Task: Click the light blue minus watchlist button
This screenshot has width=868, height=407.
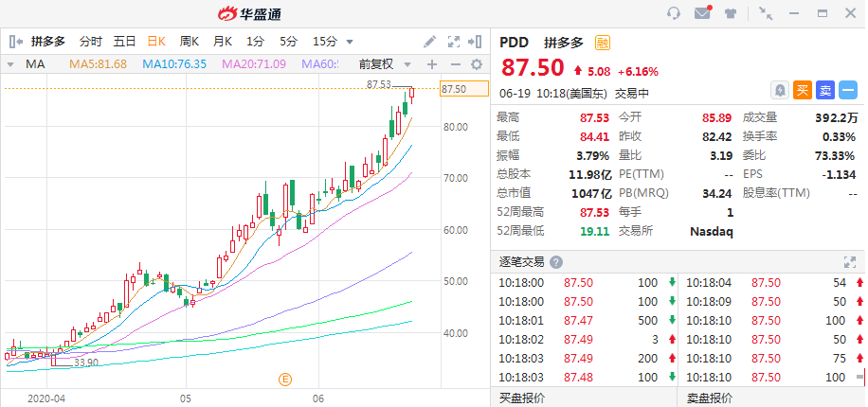Action: [848, 90]
